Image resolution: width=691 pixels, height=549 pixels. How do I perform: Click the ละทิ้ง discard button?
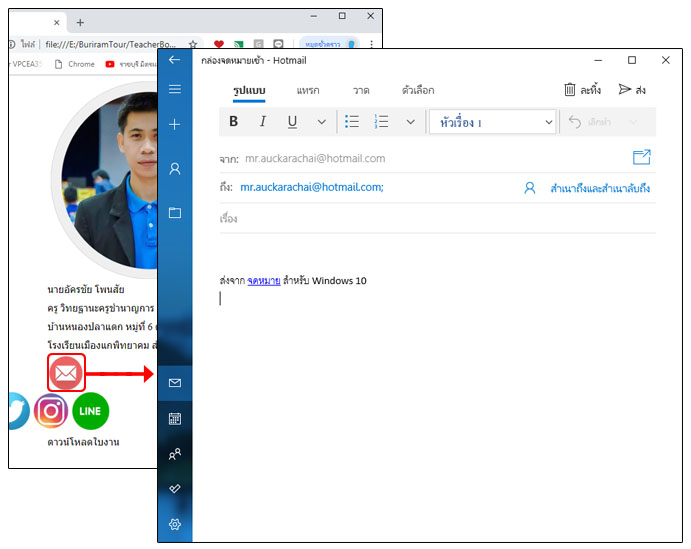point(582,90)
